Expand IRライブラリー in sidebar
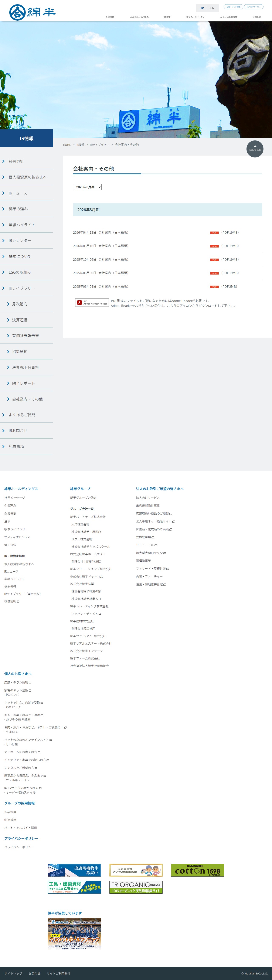The image size is (272, 980). tap(27, 288)
